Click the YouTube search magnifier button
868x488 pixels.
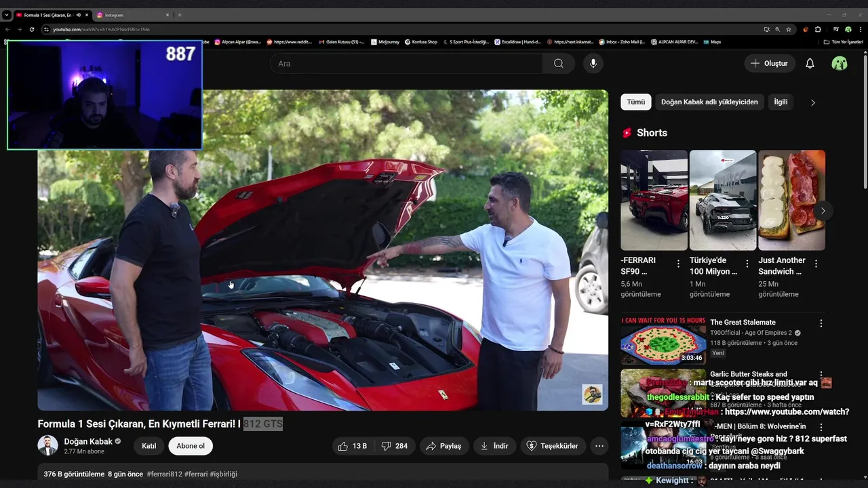coord(558,64)
